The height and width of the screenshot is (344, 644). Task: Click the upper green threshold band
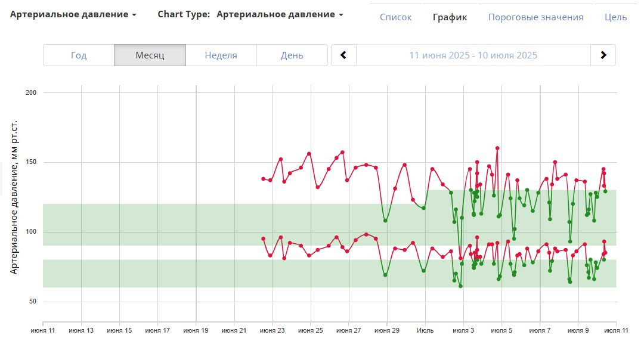click(179, 224)
